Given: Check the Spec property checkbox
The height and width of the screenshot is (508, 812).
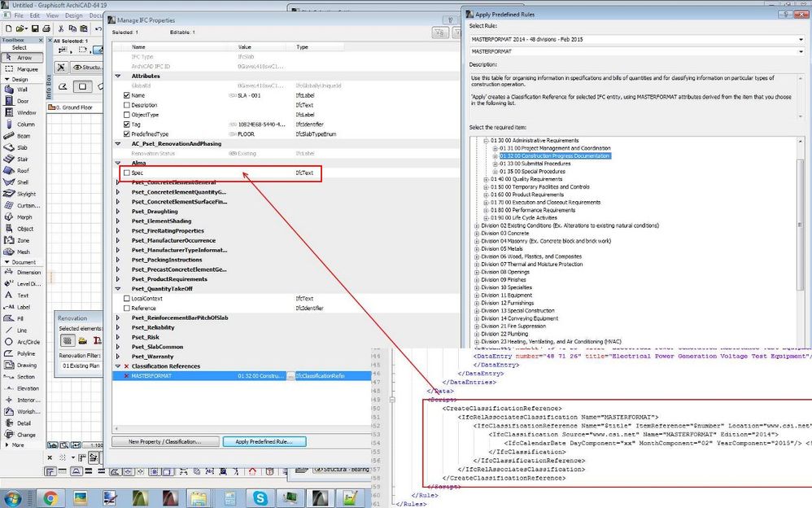Looking at the screenshot, I should [127, 173].
